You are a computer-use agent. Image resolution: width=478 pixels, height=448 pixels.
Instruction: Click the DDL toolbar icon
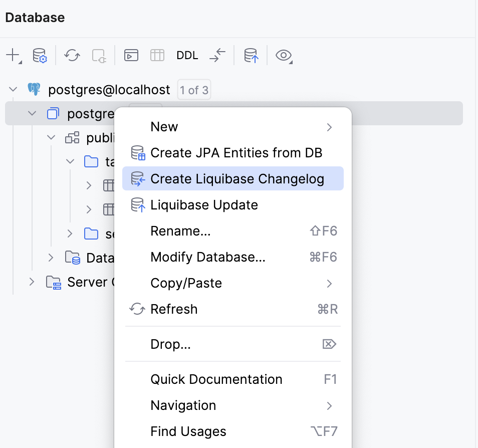click(x=187, y=55)
